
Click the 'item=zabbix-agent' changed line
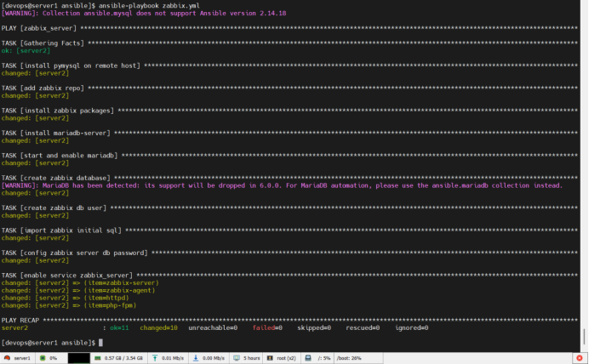(x=78, y=291)
